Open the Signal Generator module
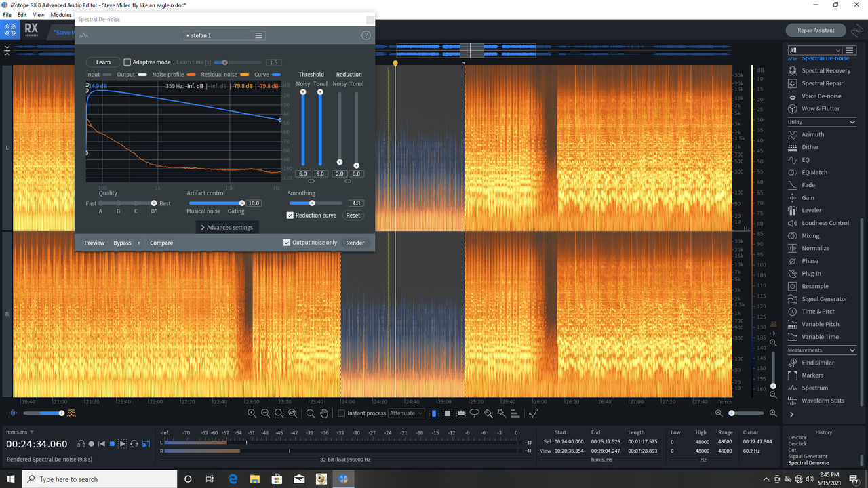The width and height of the screenshot is (868, 488). tap(818, 299)
